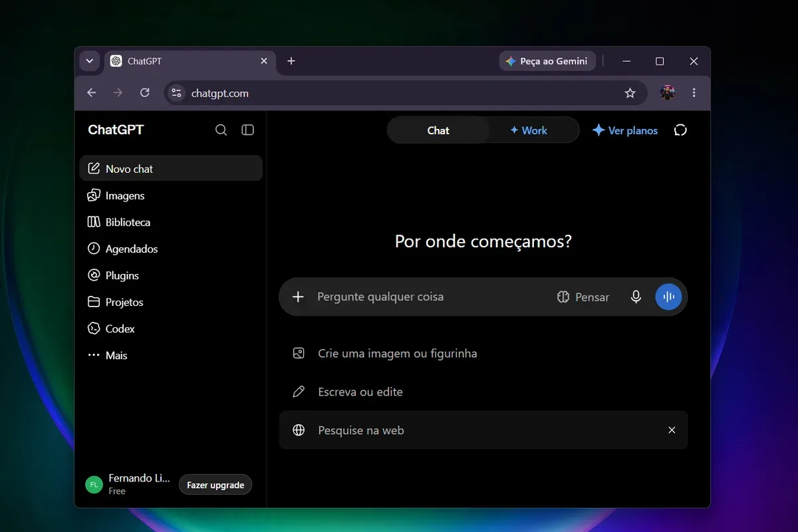Open the search chats magnifier icon
Screen dimensions: 798x532
click(x=221, y=130)
